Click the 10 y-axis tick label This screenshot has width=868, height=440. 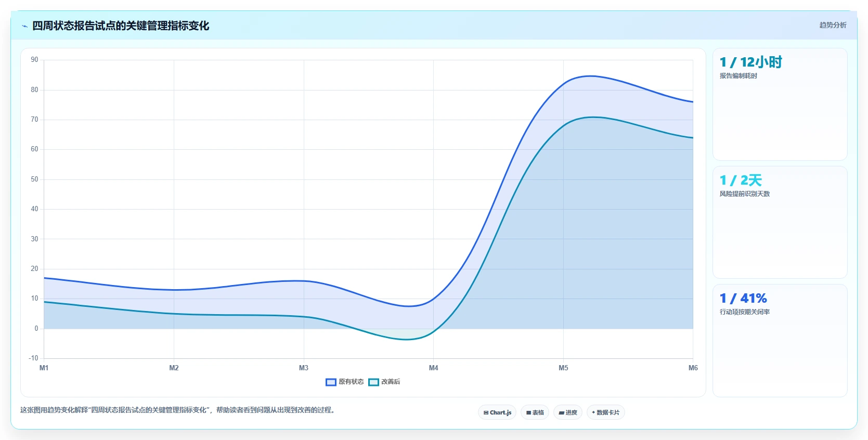coord(34,299)
